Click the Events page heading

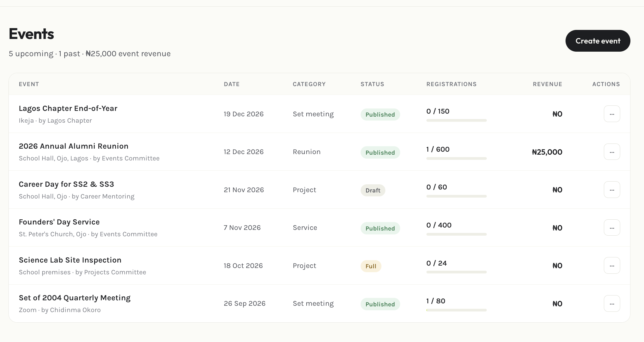pos(31,34)
